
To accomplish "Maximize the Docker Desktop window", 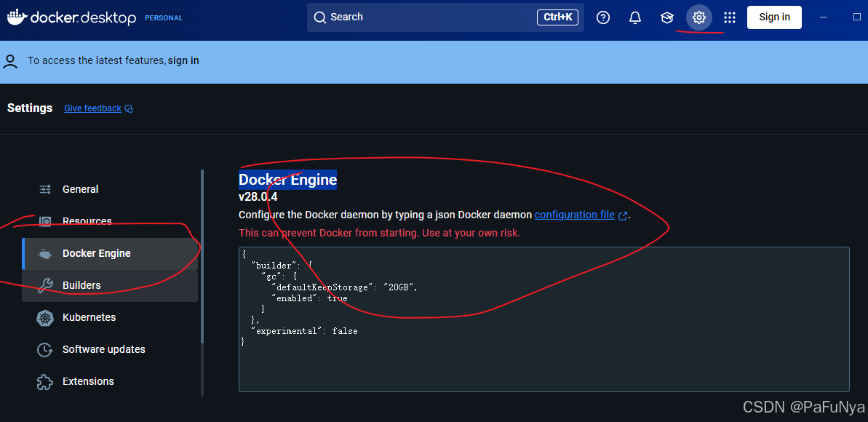I will (x=858, y=17).
